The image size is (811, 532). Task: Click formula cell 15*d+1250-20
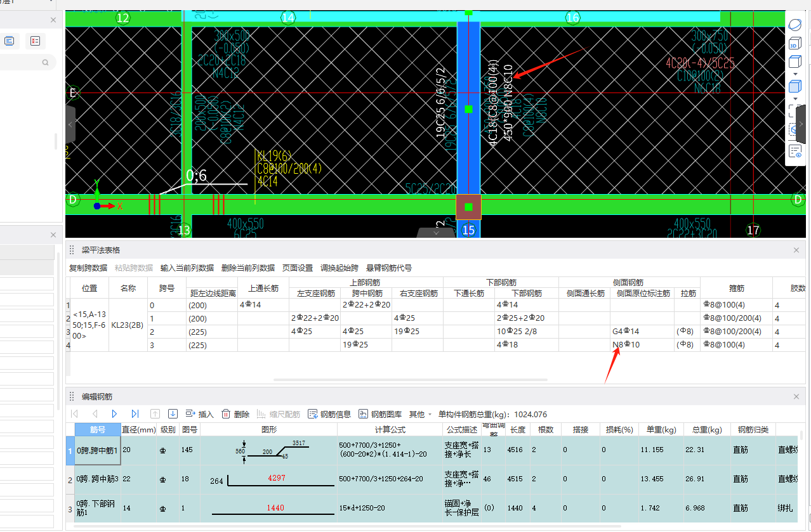click(390, 509)
